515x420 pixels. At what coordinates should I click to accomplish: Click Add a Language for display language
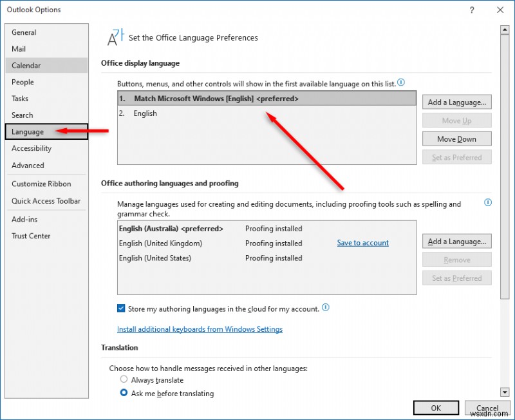[x=456, y=102]
